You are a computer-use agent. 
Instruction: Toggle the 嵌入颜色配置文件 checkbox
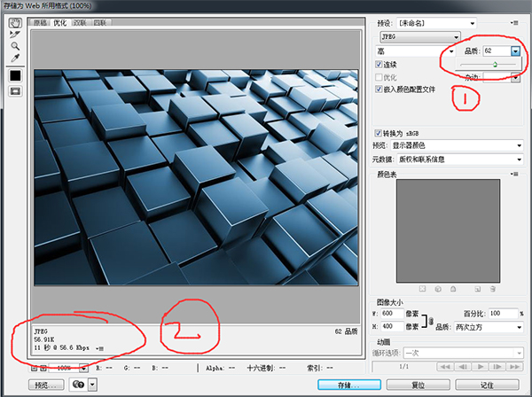click(379, 90)
